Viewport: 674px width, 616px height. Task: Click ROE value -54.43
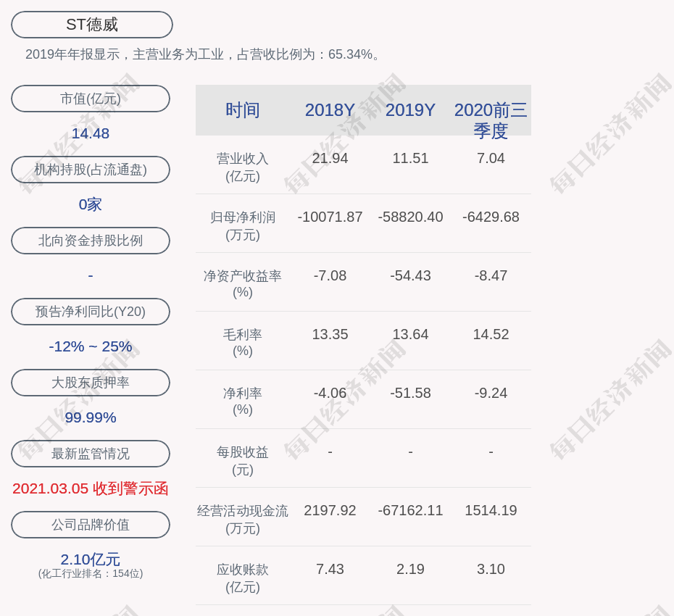tap(410, 276)
